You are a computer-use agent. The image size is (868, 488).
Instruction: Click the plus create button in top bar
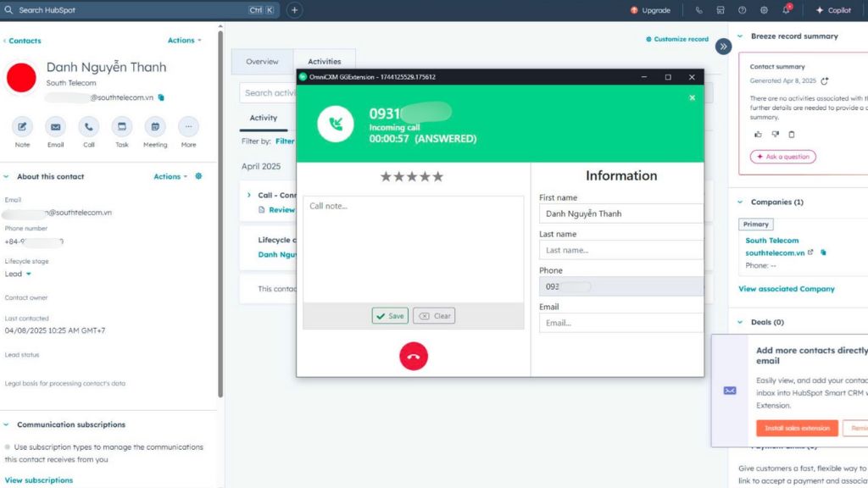pos(294,10)
